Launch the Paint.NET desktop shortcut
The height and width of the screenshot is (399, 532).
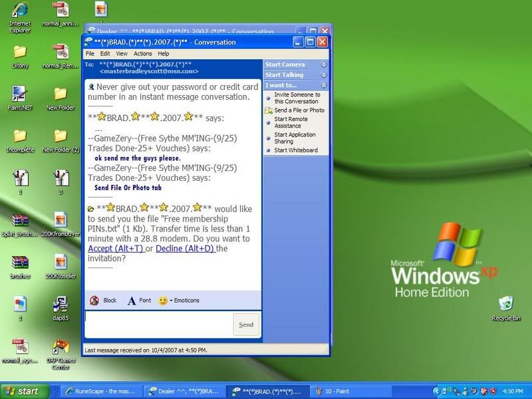[20, 98]
